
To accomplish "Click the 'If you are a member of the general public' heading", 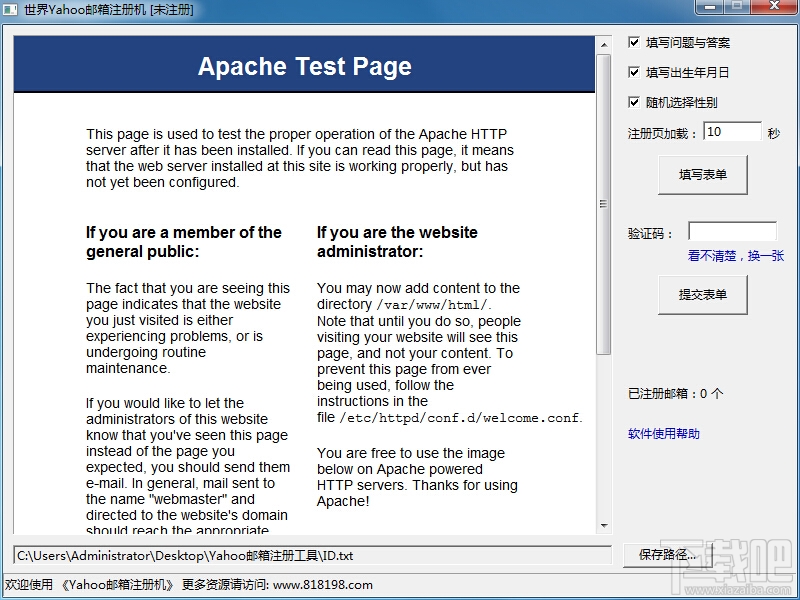I will pyautogui.click(x=184, y=242).
